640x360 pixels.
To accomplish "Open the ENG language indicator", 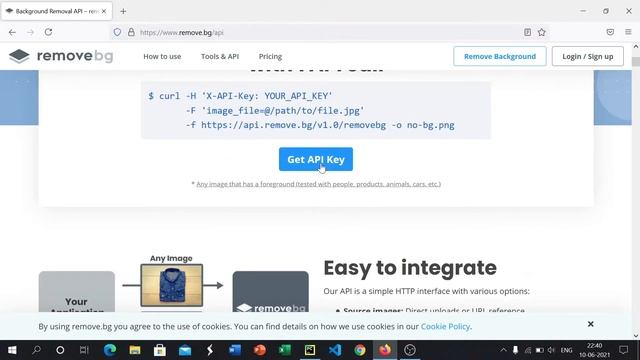I will click(x=567, y=350).
